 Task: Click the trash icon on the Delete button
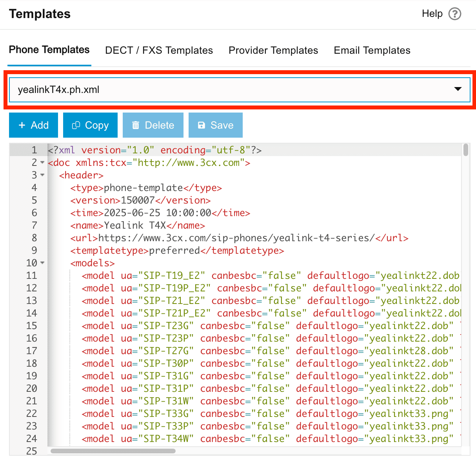click(136, 125)
